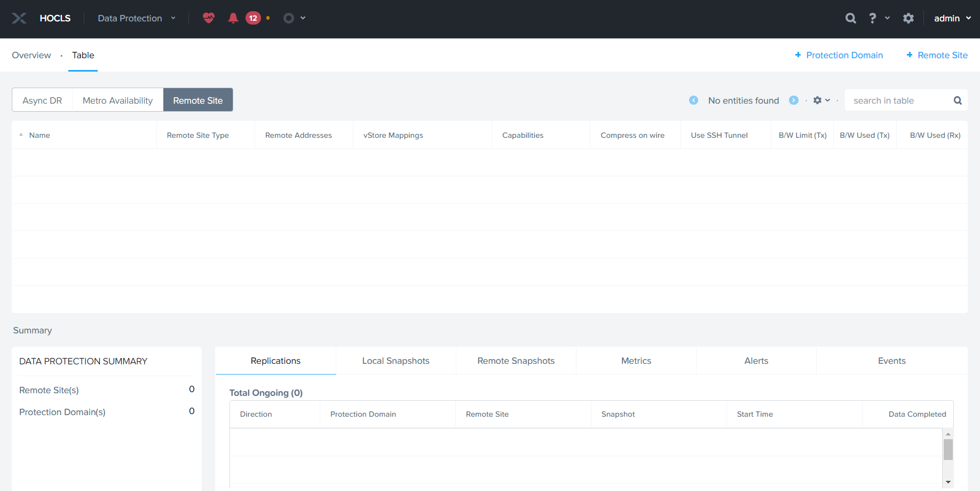
Task: Click the magnifier search icon in header
Action: (851, 18)
